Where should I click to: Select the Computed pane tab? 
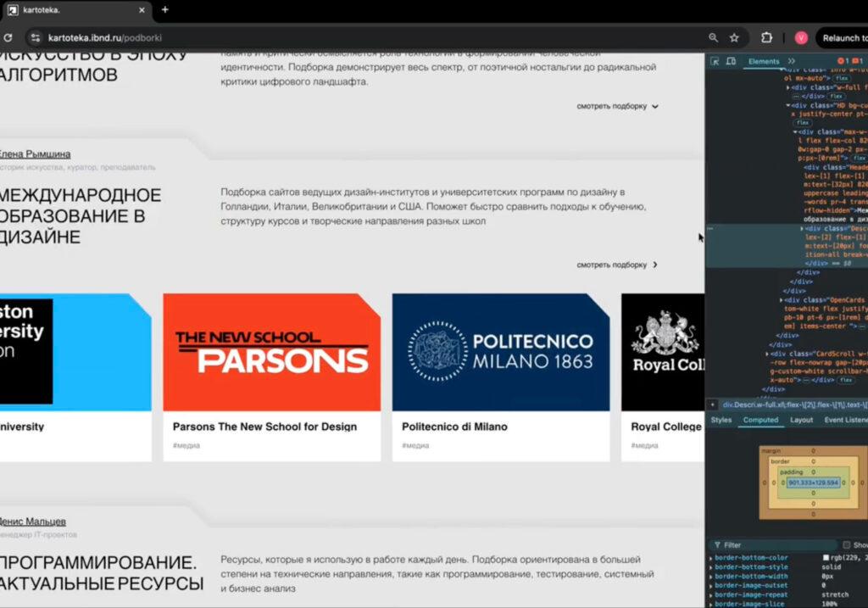point(760,421)
